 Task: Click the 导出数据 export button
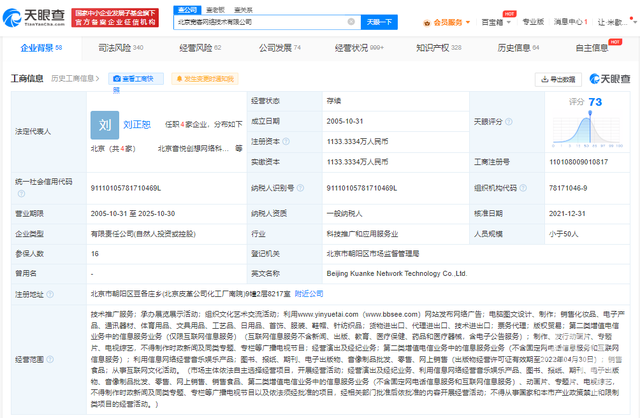559,78
